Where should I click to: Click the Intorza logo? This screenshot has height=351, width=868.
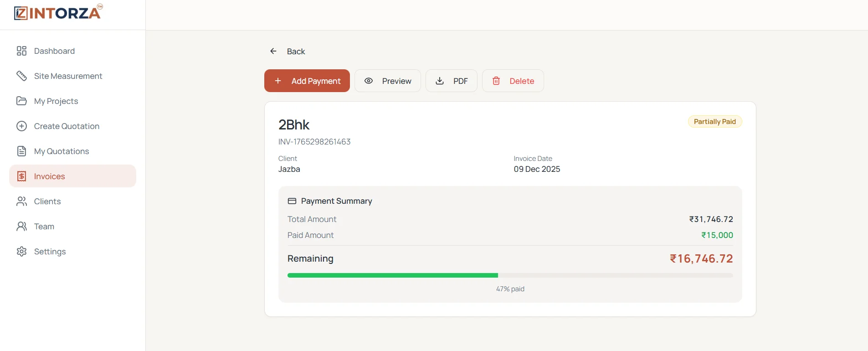coord(58,12)
